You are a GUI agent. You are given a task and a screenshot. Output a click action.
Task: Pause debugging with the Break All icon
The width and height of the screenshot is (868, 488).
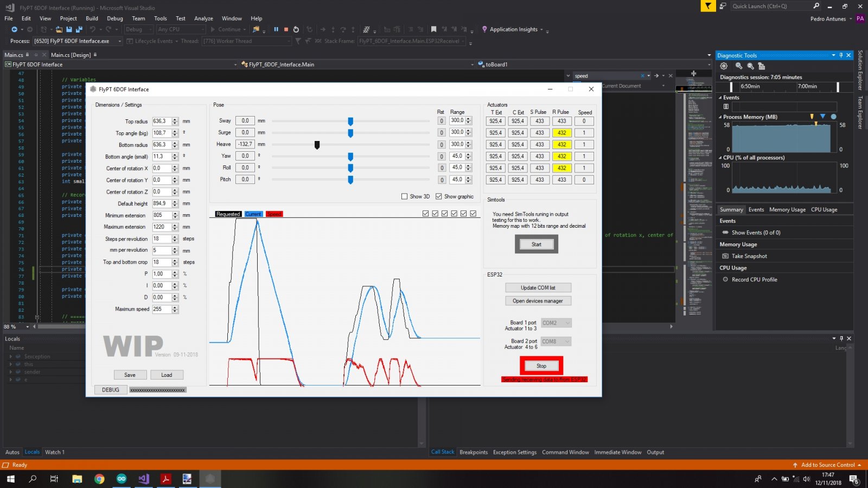coord(276,29)
